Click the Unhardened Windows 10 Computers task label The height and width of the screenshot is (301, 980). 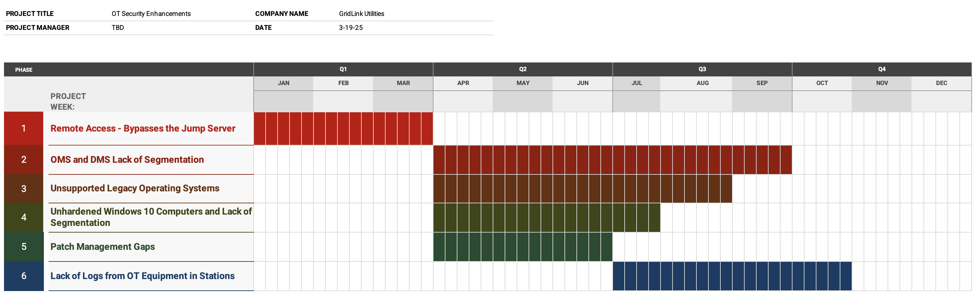[x=151, y=217]
